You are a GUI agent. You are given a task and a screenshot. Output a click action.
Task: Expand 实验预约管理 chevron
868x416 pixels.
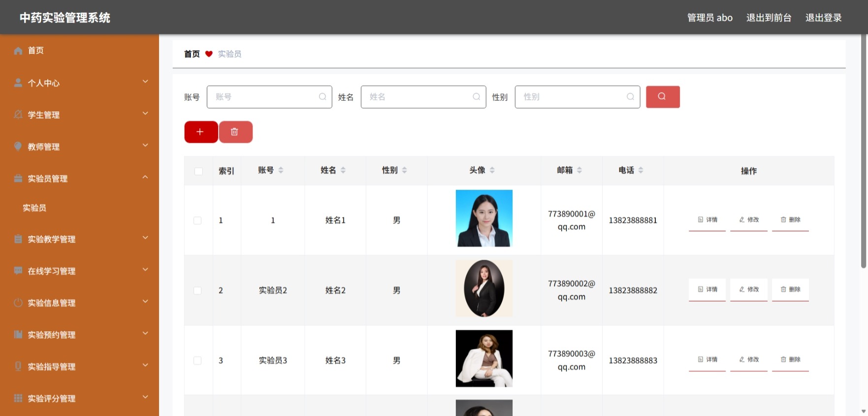145,333
